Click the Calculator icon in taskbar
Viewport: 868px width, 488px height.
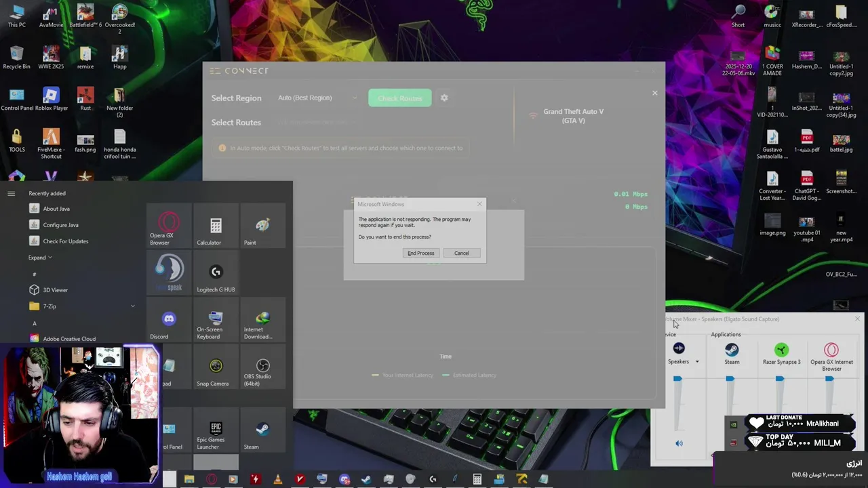477,479
